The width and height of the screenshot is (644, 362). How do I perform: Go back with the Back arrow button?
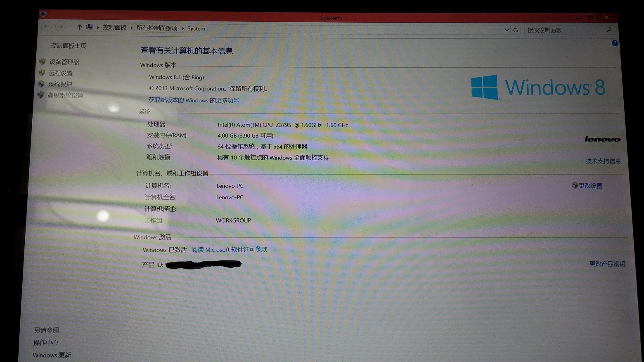point(46,26)
